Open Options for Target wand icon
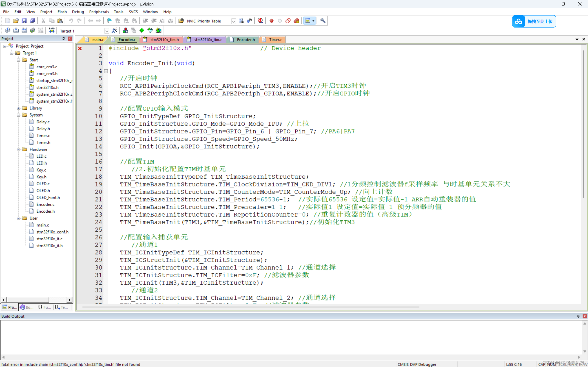This screenshot has height=367, width=588. [114, 30]
